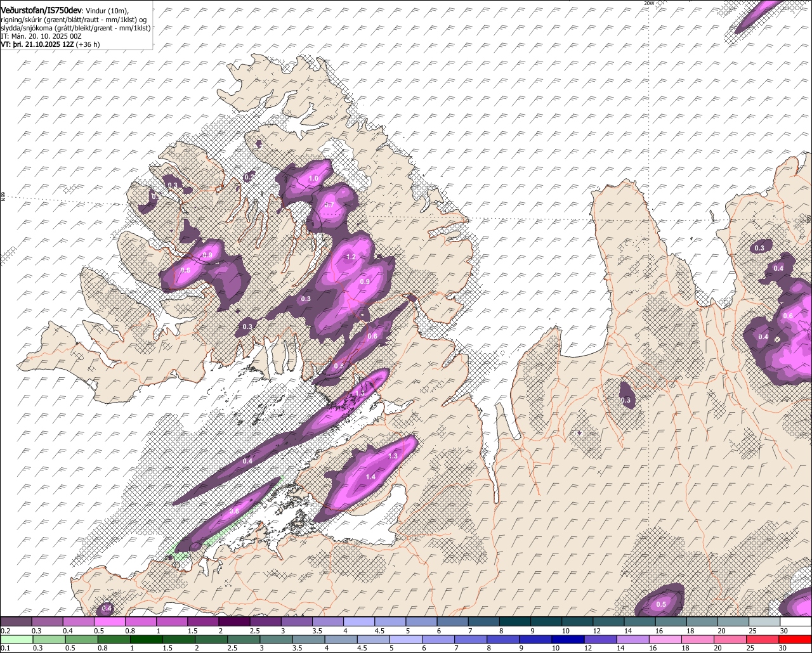
Task: Pick the lower scale swatch labeled 2
Action: pyautogui.click(x=212, y=639)
